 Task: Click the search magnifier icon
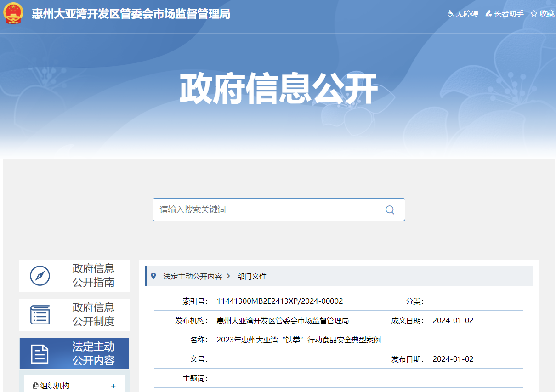390,210
